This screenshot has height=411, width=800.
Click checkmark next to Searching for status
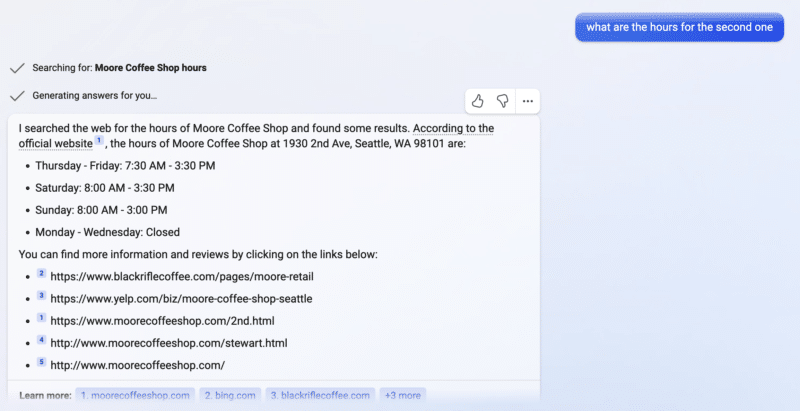click(17, 68)
